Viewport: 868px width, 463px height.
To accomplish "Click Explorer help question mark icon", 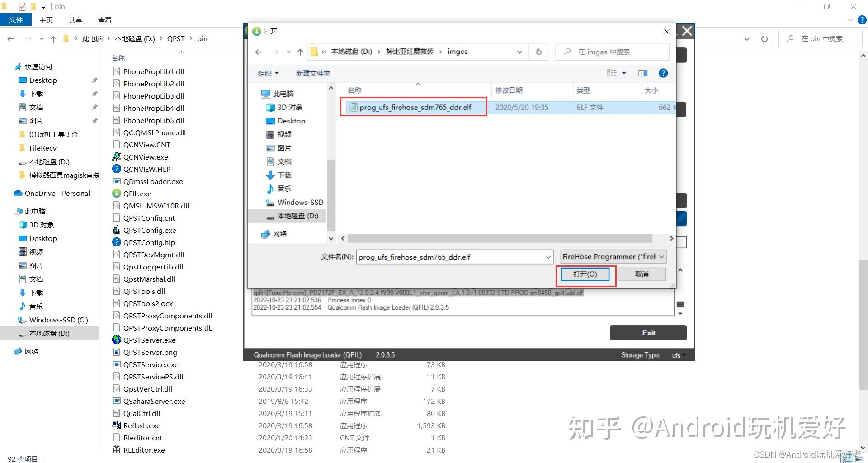I will [862, 20].
